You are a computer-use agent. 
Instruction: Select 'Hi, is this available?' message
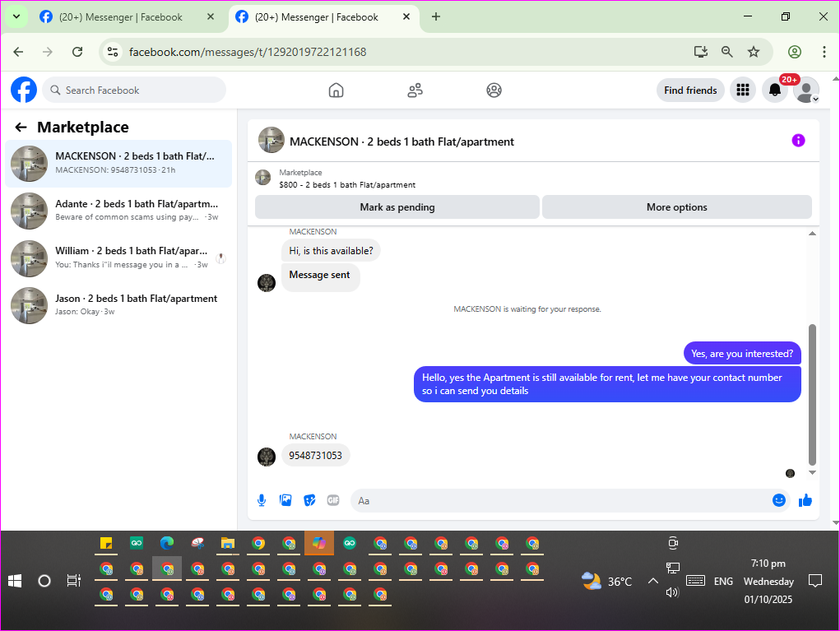point(331,251)
